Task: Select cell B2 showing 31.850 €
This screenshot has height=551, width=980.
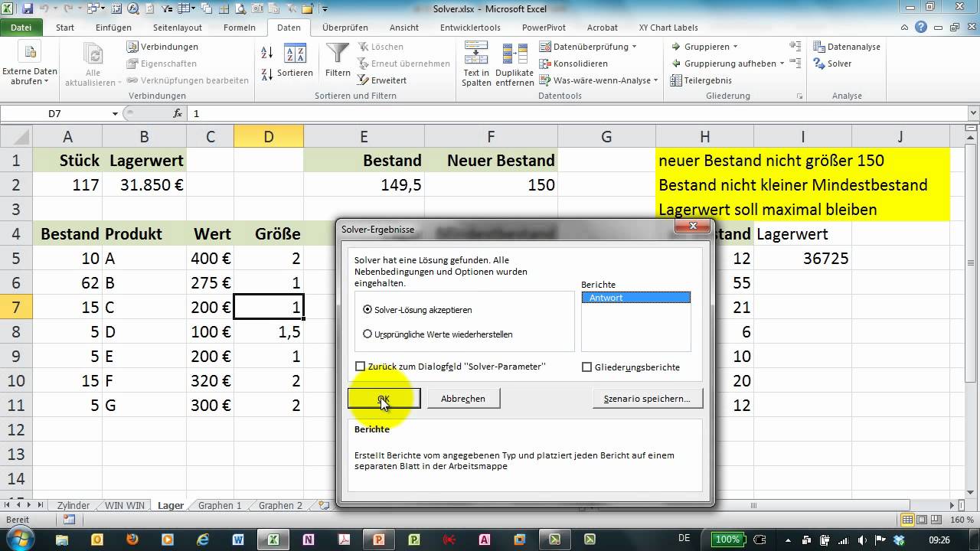Action: (x=144, y=185)
